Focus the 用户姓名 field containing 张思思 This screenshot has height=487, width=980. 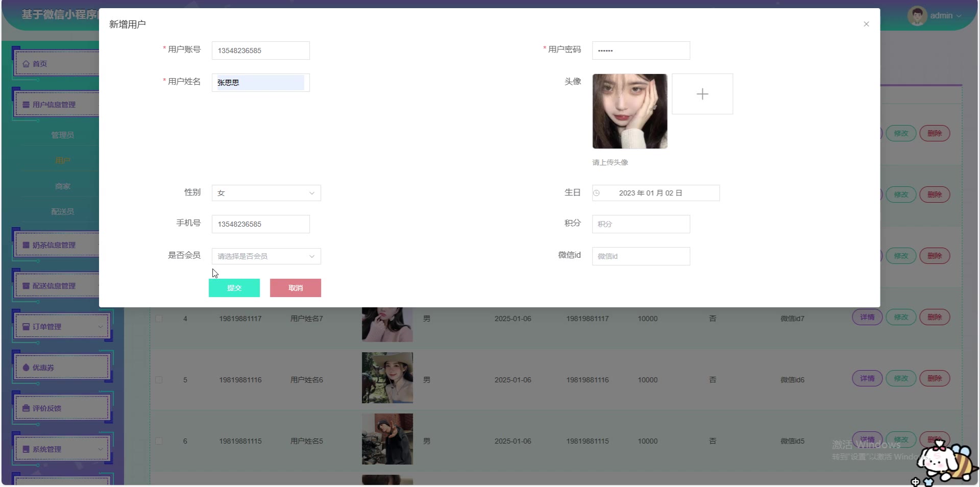click(x=261, y=83)
